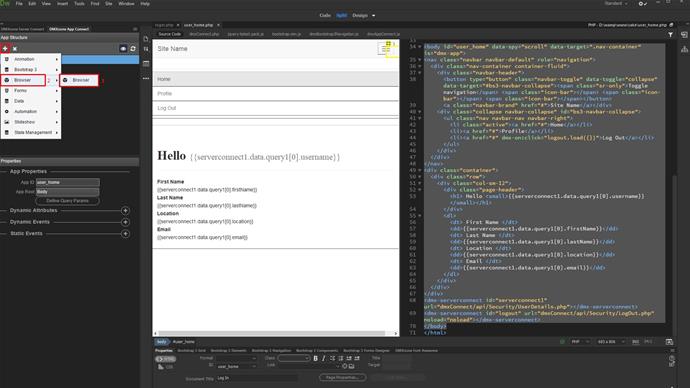The width and height of the screenshot is (690, 388).
Task: Select the login.php document tab
Action: (164, 25)
